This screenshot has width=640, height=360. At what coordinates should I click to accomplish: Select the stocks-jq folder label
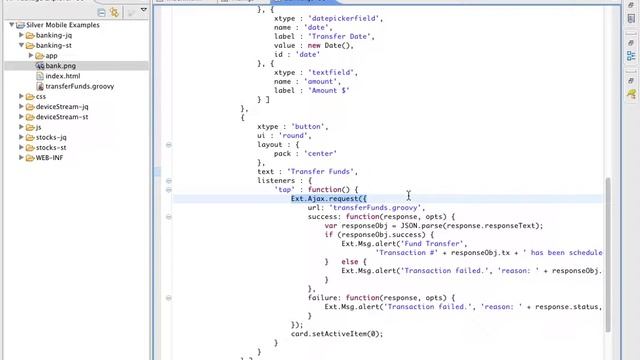click(x=51, y=137)
